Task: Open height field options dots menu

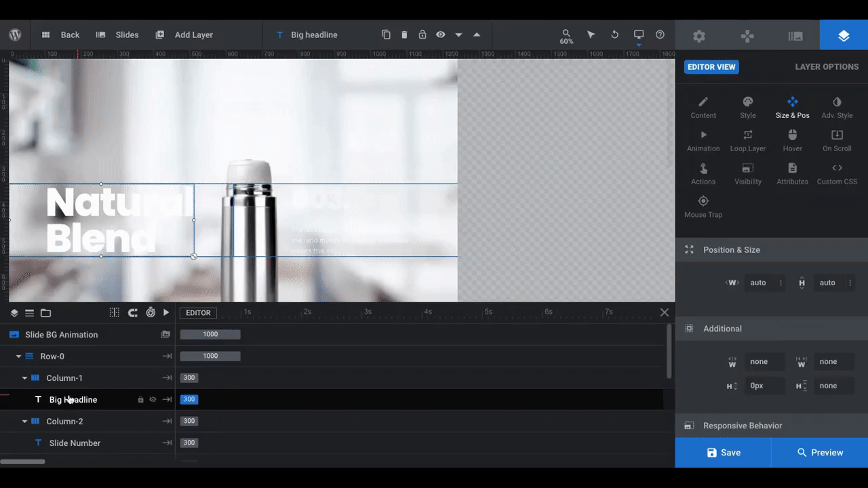Action: click(850, 283)
